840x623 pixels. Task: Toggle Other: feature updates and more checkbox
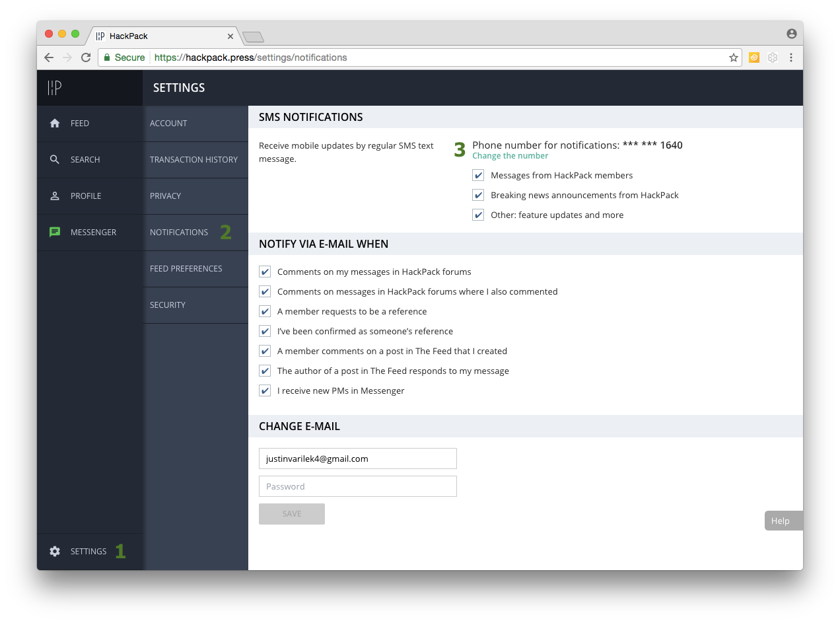pyautogui.click(x=478, y=215)
